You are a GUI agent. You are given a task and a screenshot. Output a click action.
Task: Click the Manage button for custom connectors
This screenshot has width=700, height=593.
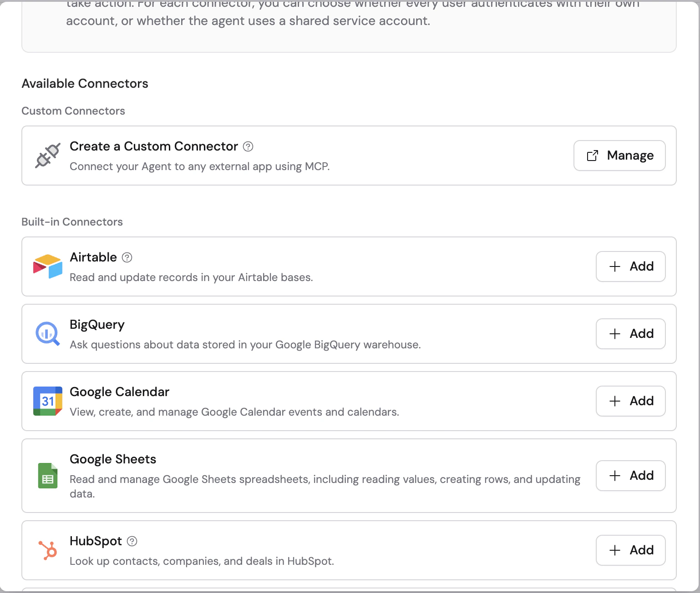click(x=619, y=156)
